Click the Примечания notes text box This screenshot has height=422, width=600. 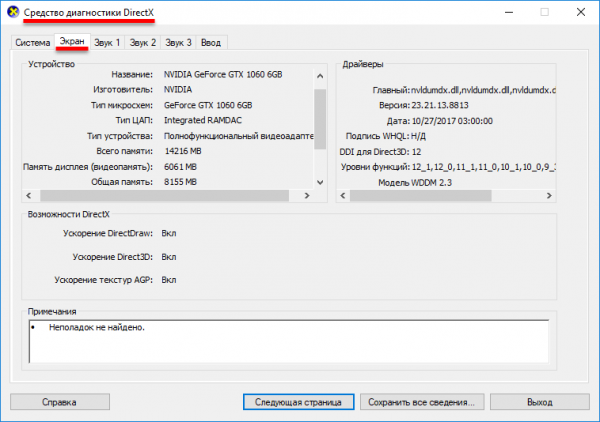point(289,341)
